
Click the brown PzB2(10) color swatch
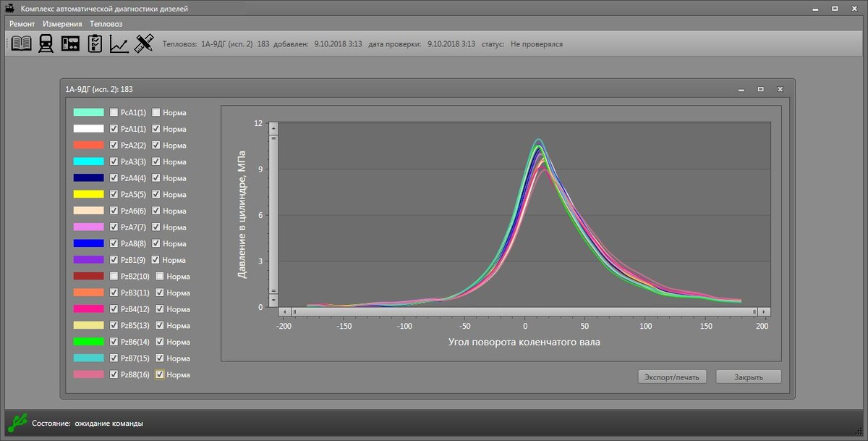tap(88, 276)
